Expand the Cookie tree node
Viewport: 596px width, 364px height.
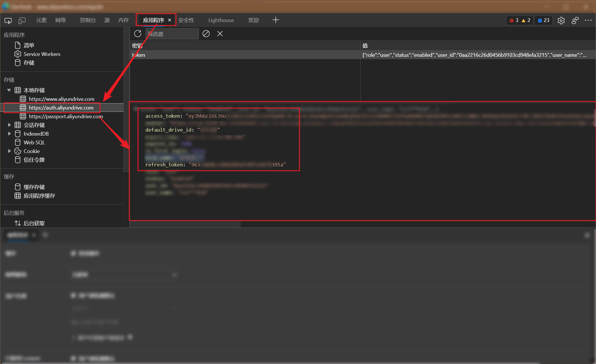point(9,151)
